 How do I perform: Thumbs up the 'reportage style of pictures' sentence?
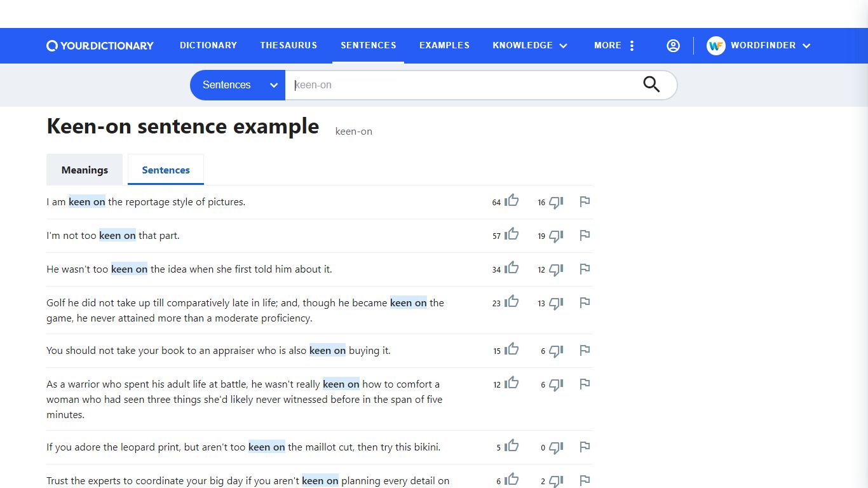512,201
